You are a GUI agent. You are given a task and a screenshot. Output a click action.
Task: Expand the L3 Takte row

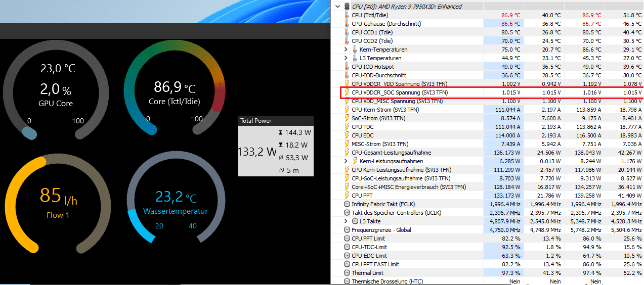(346, 221)
